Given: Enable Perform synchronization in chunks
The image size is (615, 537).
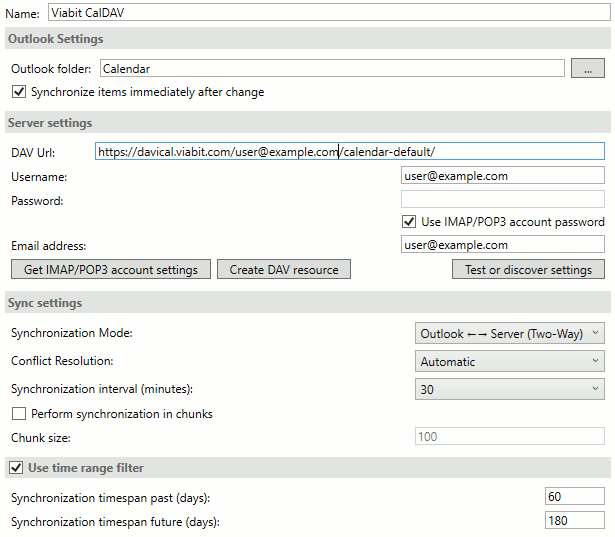Looking at the screenshot, I should [x=19, y=414].
